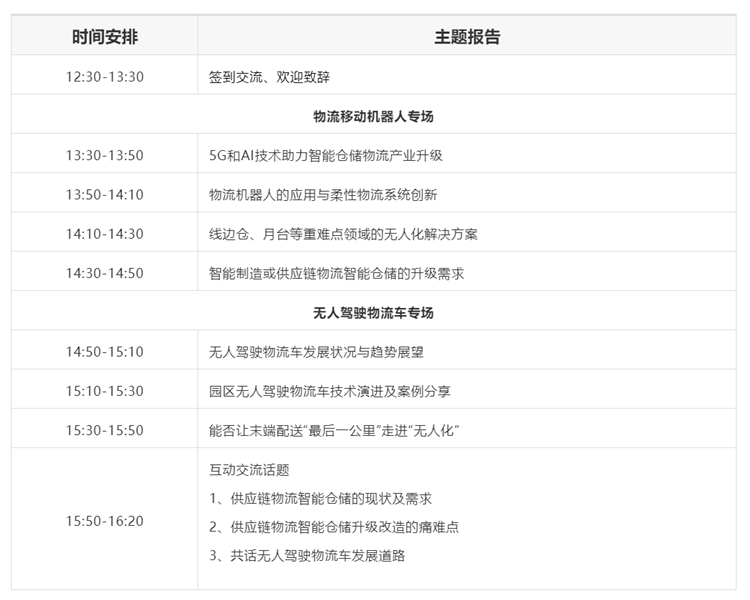Select the 14:30-14:50 time slot
750x600 pixels.
(105, 273)
